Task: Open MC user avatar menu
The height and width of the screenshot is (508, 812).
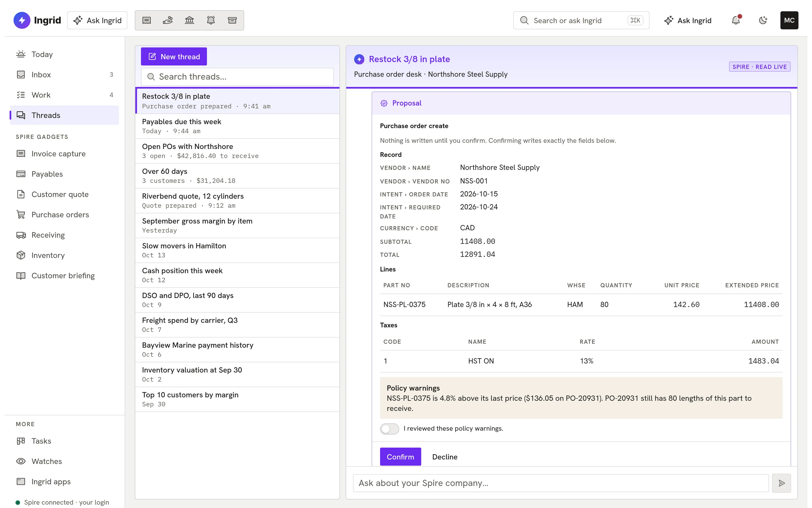Action: tap(789, 21)
